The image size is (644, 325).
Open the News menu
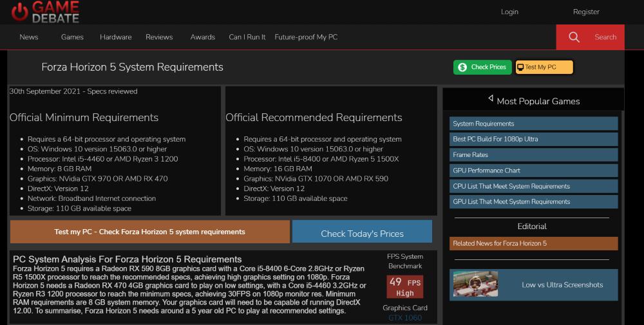click(x=29, y=37)
